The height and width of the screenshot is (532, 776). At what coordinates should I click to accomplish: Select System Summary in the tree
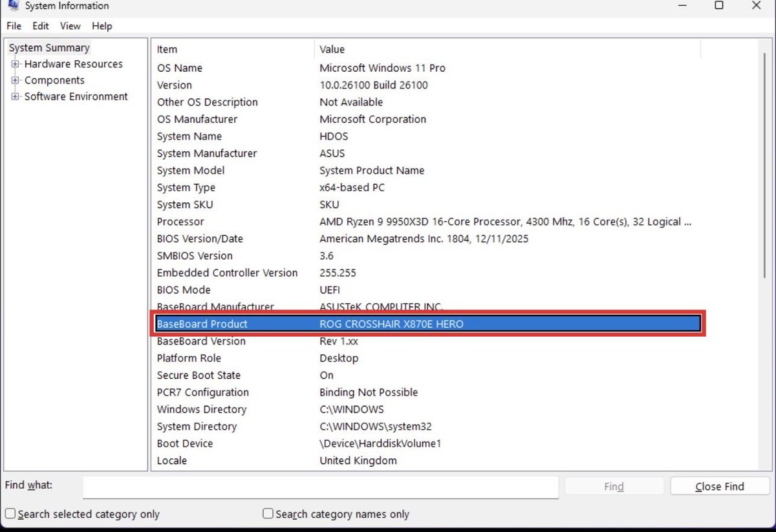click(49, 48)
